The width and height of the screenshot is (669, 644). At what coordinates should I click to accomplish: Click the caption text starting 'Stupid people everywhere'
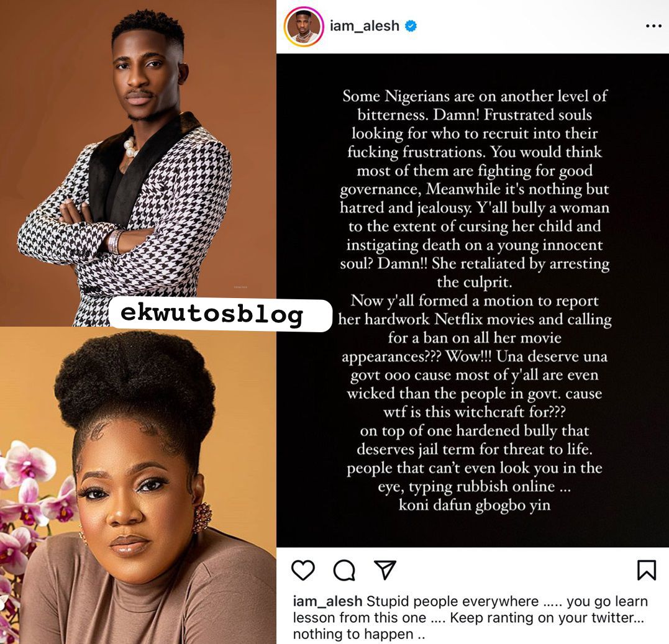470,617
